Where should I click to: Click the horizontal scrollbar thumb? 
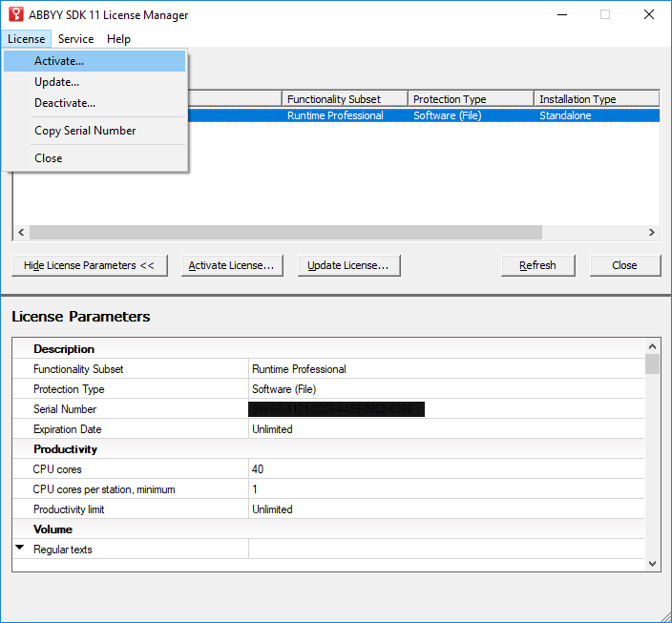pos(285,232)
